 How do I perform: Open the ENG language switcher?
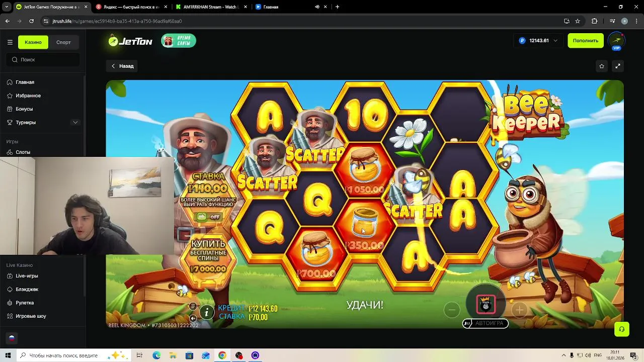point(598,355)
